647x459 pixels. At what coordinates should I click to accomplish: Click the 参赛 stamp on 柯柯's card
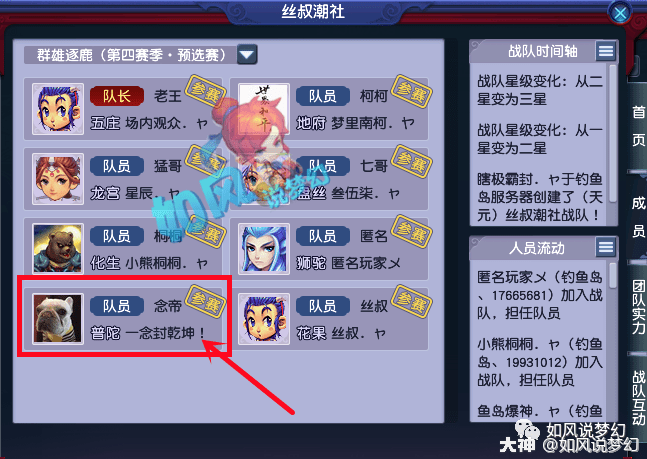411,91
